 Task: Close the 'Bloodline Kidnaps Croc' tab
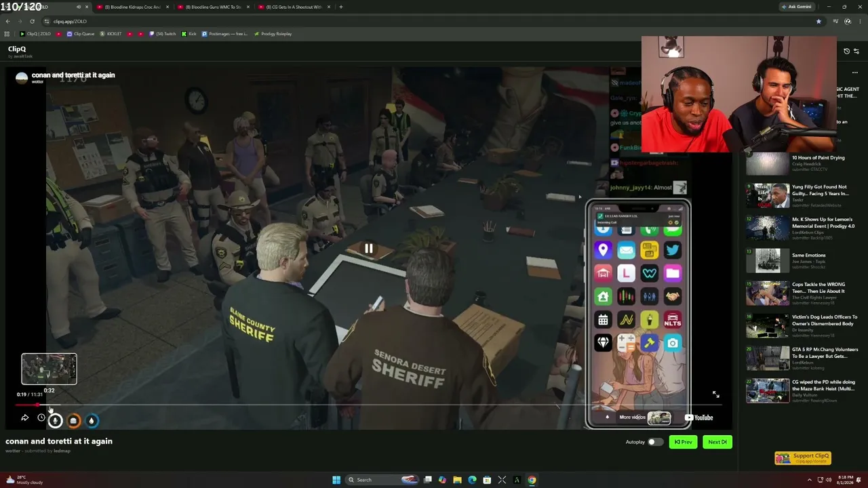[x=166, y=7]
